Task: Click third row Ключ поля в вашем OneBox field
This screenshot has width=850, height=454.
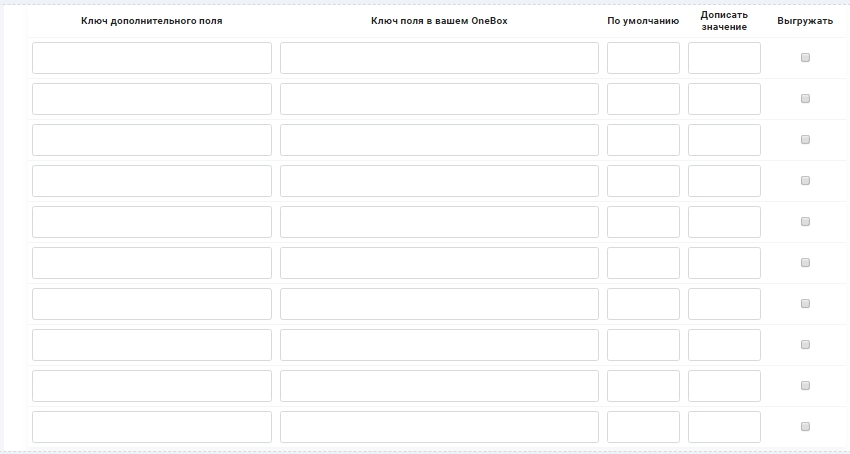Action: tap(439, 140)
